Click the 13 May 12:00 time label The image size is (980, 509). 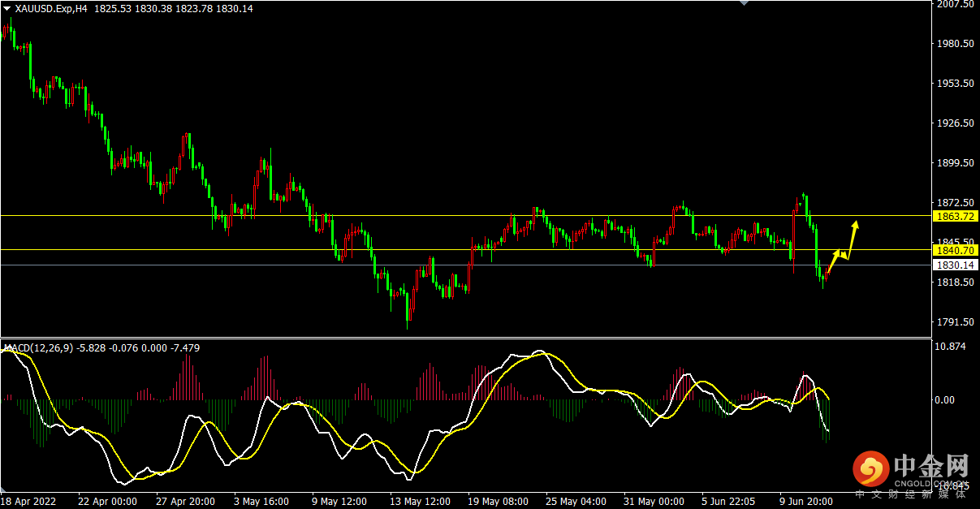(x=419, y=502)
